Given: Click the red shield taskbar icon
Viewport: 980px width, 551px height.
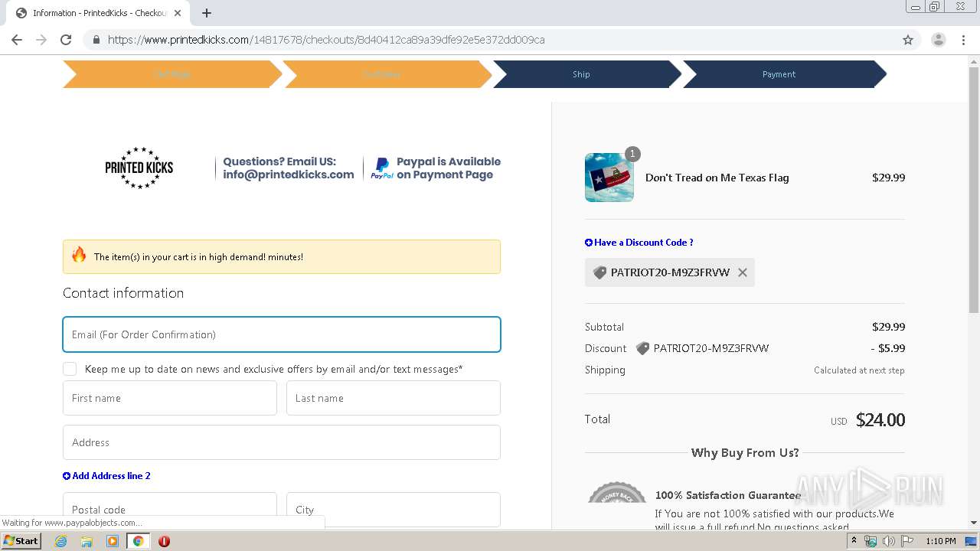Looking at the screenshot, I should (x=164, y=541).
